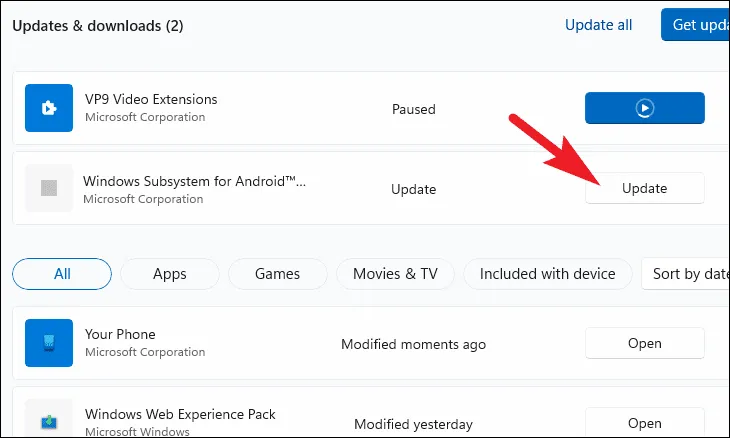Open the Your Phone app
Screen dimensions: 730x438
click(644, 343)
